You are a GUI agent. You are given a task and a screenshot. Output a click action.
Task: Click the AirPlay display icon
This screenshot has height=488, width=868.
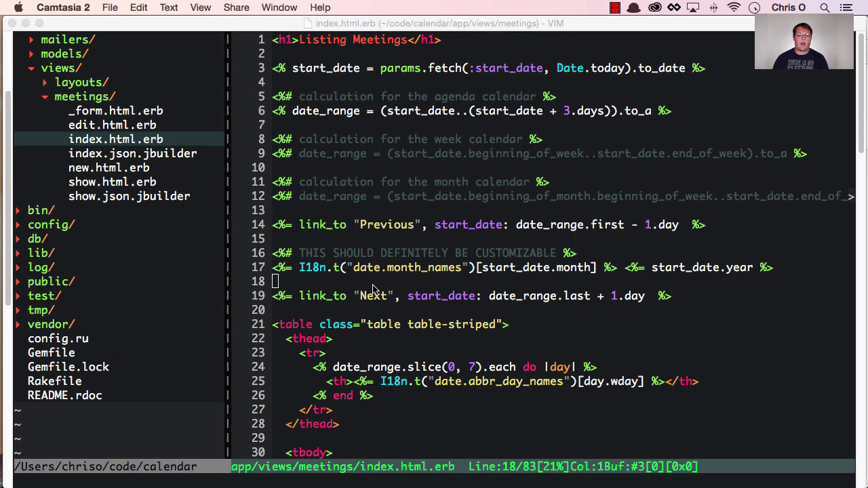[x=693, y=7]
